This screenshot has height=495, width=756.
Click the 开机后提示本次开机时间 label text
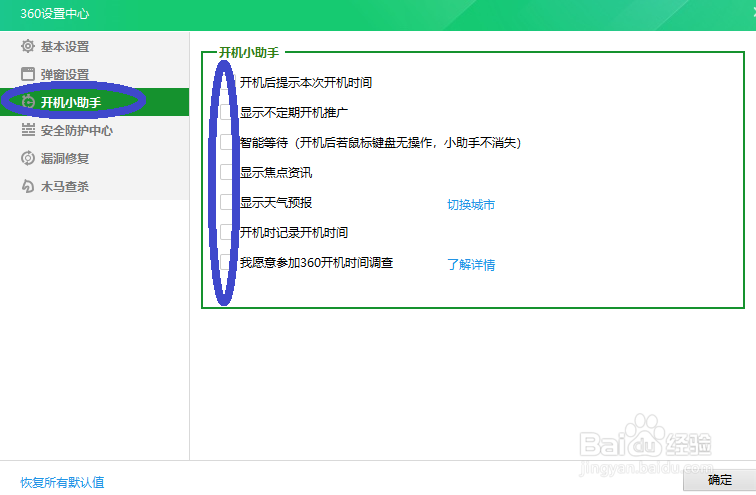tap(306, 82)
